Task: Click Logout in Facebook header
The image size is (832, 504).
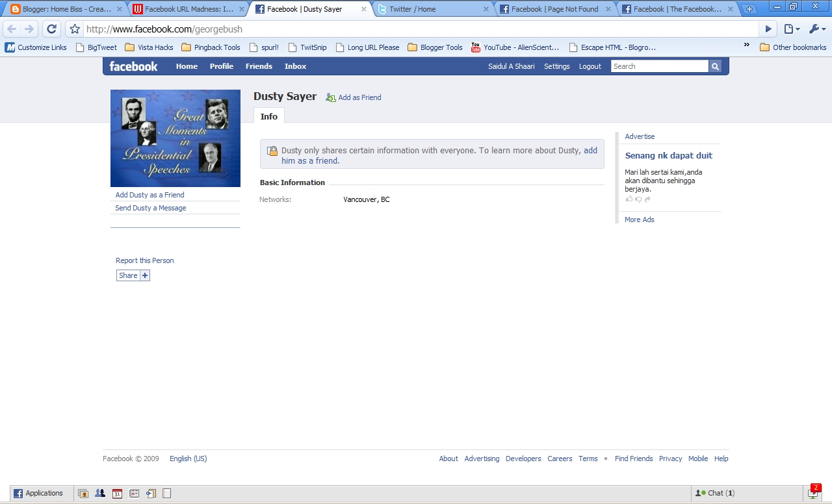Action: [x=590, y=66]
